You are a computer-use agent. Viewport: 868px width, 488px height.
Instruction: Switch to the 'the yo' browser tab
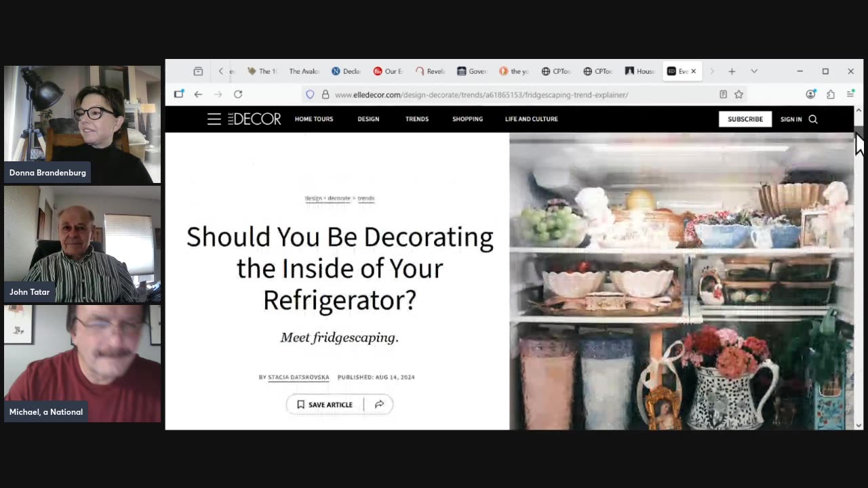click(514, 71)
